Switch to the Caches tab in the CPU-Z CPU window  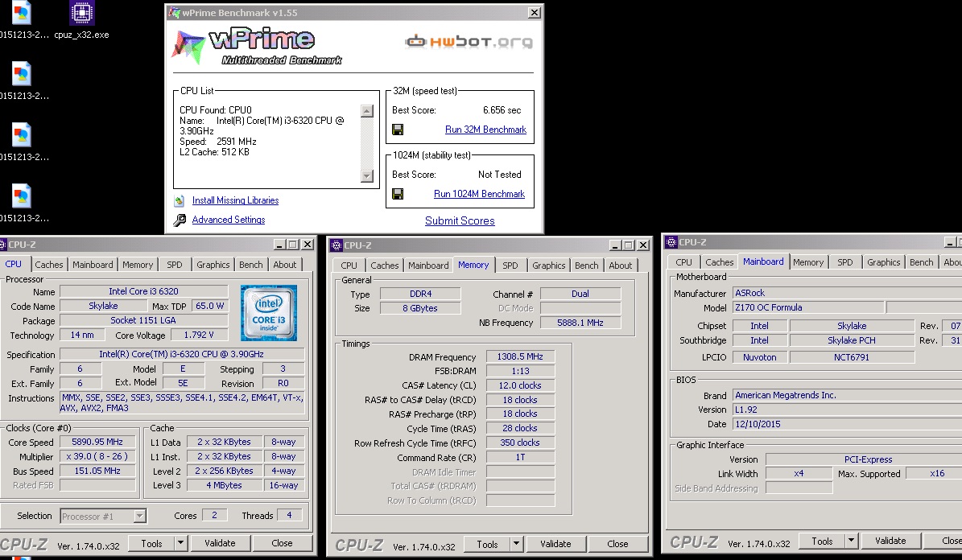click(48, 265)
